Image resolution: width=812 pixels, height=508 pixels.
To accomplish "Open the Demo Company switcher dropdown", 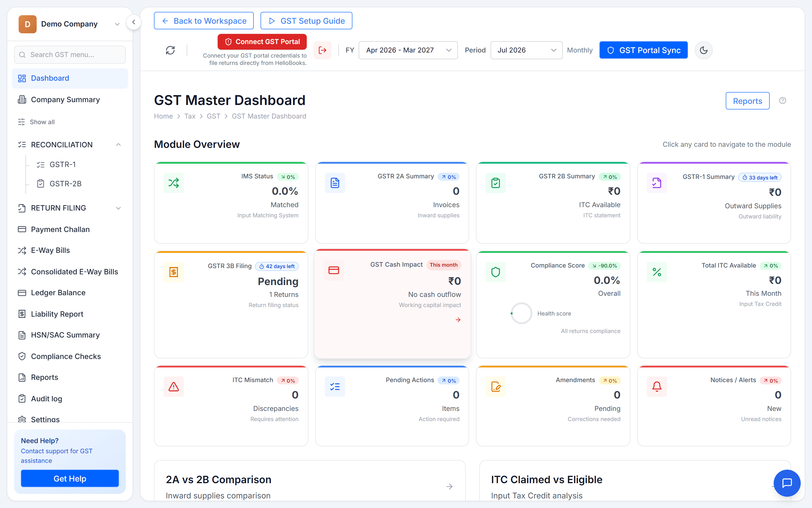I will coord(69,24).
